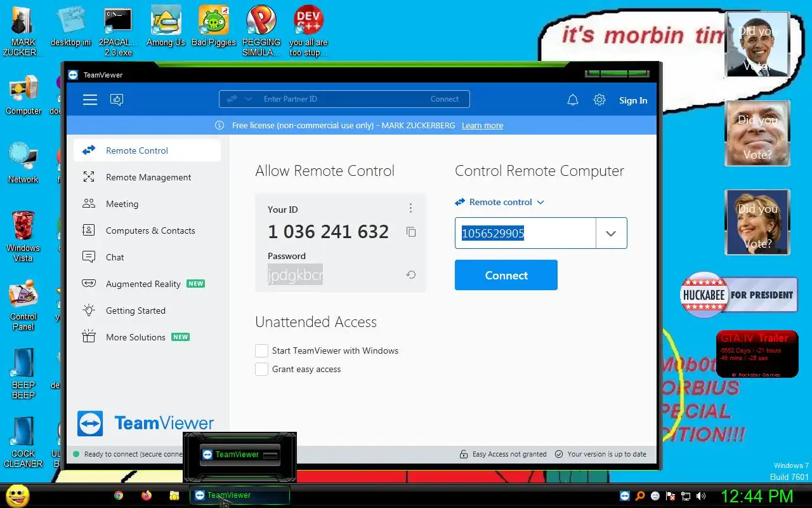The height and width of the screenshot is (508, 812).
Task: Click the feedback thumbs-up icon
Action: click(117, 100)
